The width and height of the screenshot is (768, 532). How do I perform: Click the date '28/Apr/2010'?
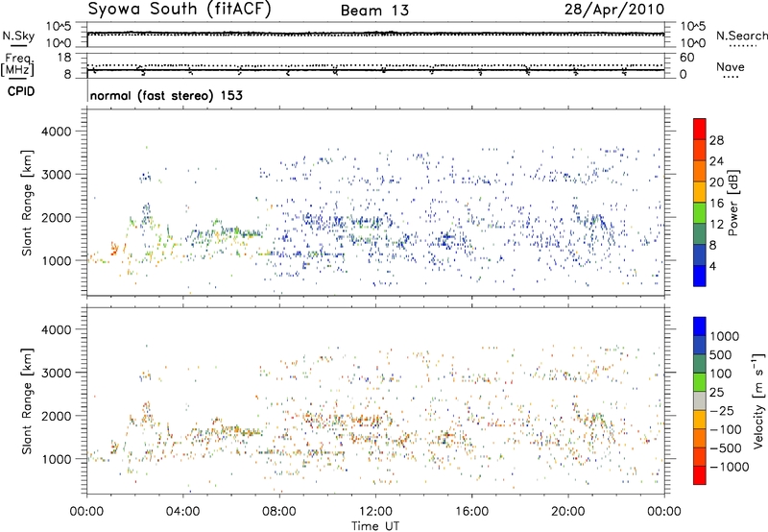[614, 9]
